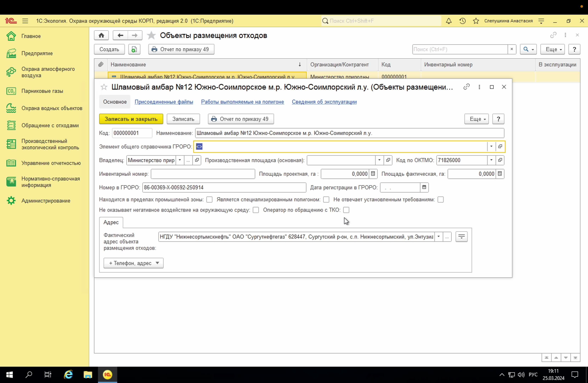
Task: Open address comment/details icon
Action: click(461, 237)
